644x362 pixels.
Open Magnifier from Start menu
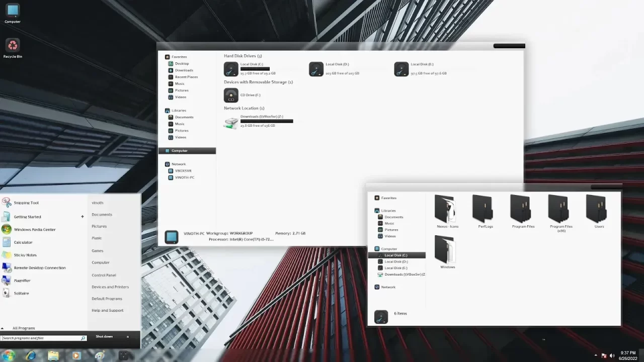[x=16, y=281]
